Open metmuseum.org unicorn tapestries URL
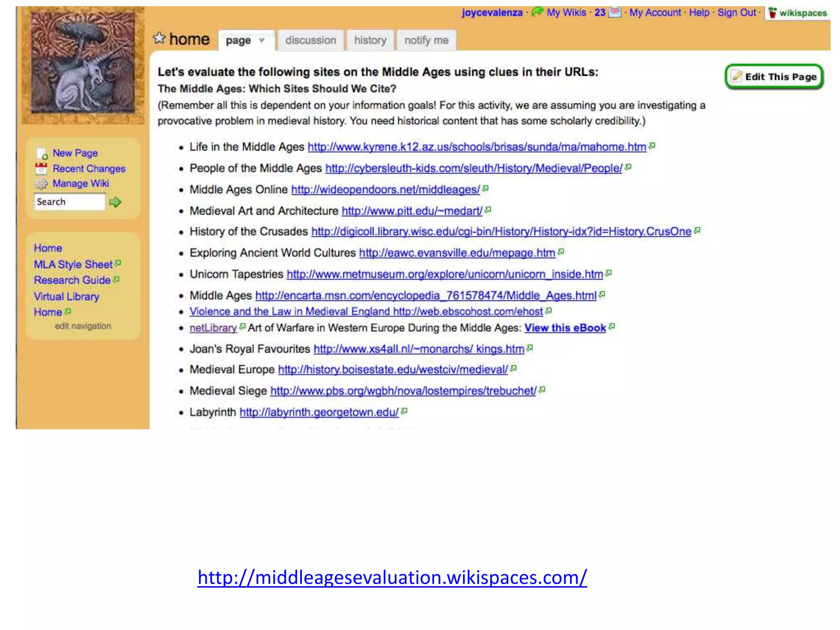840x630 pixels. pyautogui.click(x=445, y=274)
